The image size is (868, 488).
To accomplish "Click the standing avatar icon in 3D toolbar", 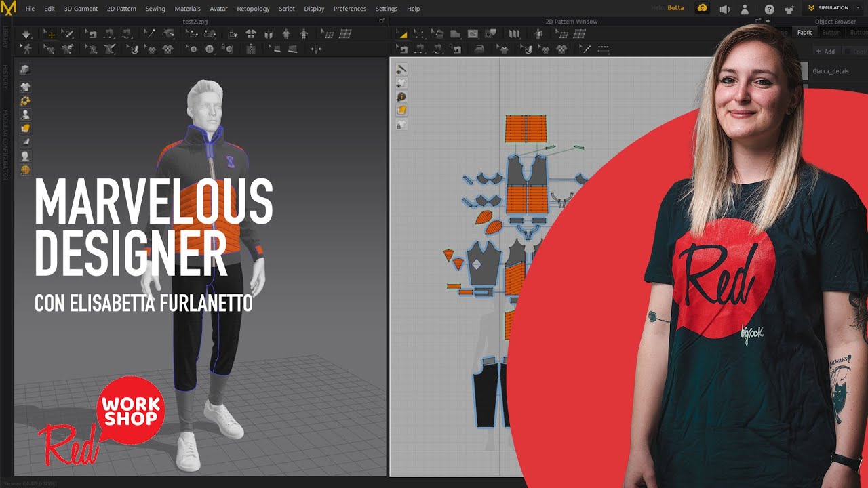I will [285, 34].
